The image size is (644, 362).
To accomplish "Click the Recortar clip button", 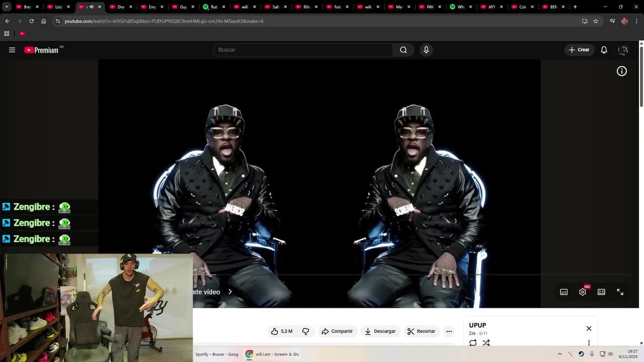I will [421, 331].
